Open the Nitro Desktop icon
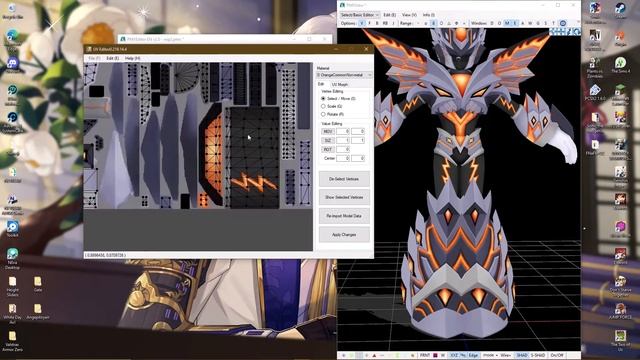The image size is (640, 360). 12,259
